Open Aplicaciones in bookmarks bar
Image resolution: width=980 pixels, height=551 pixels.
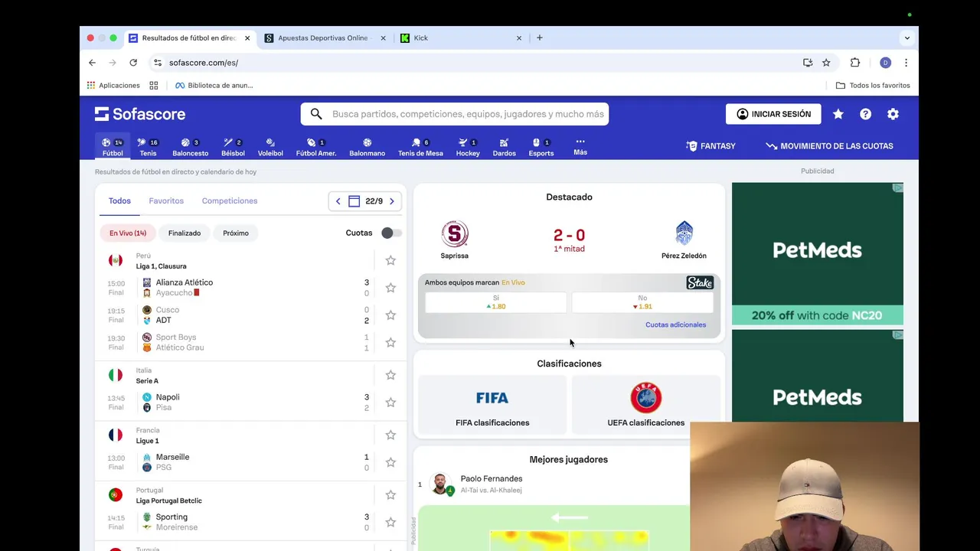coord(113,85)
